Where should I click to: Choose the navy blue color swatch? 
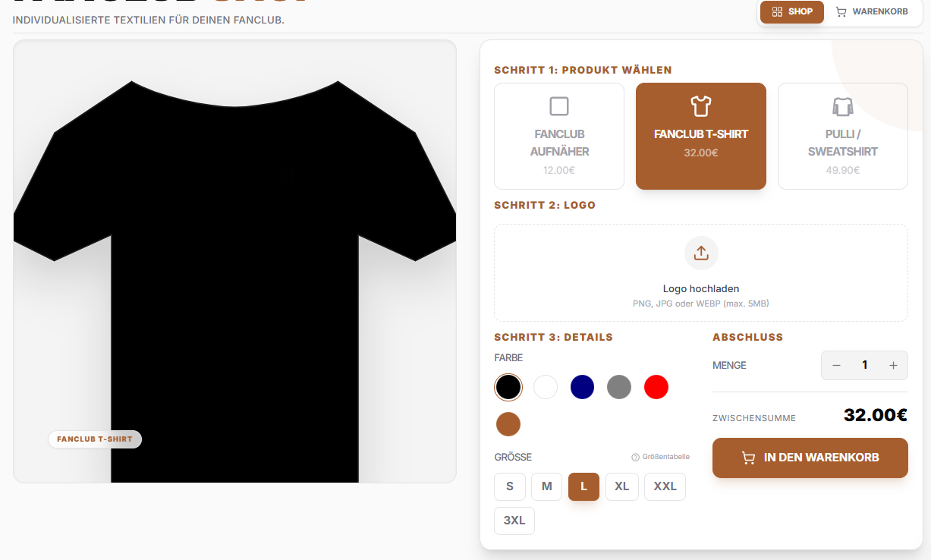(582, 387)
